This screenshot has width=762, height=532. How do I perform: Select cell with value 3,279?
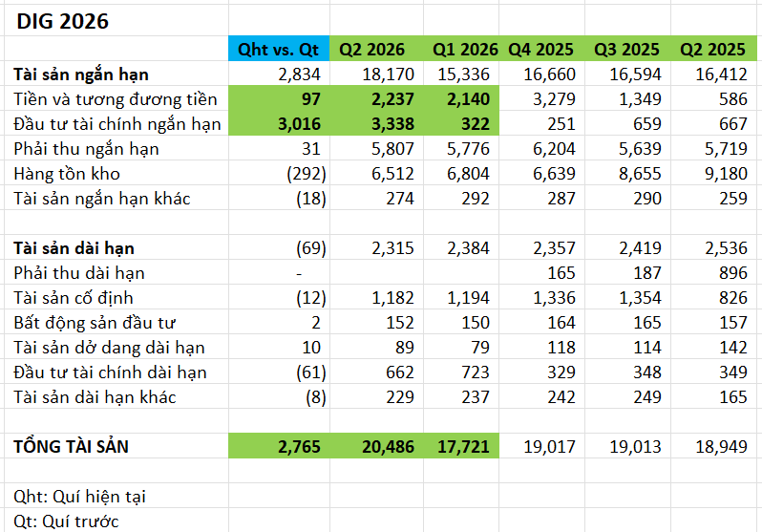click(541, 98)
